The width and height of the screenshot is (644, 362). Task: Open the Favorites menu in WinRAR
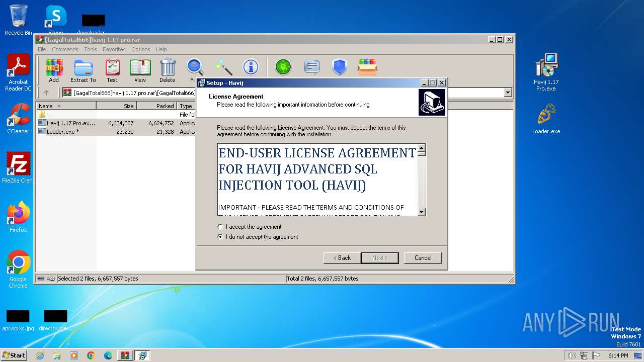(x=114, y=49)
